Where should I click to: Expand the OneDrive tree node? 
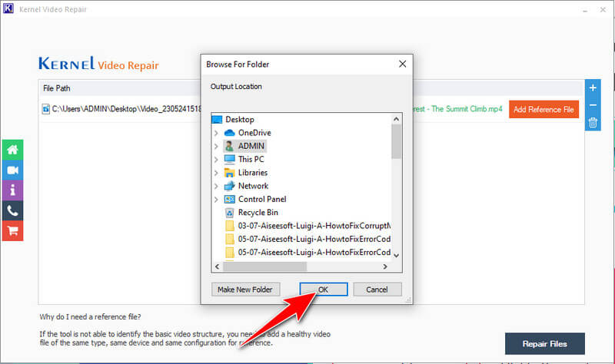(x=216, y=133)
